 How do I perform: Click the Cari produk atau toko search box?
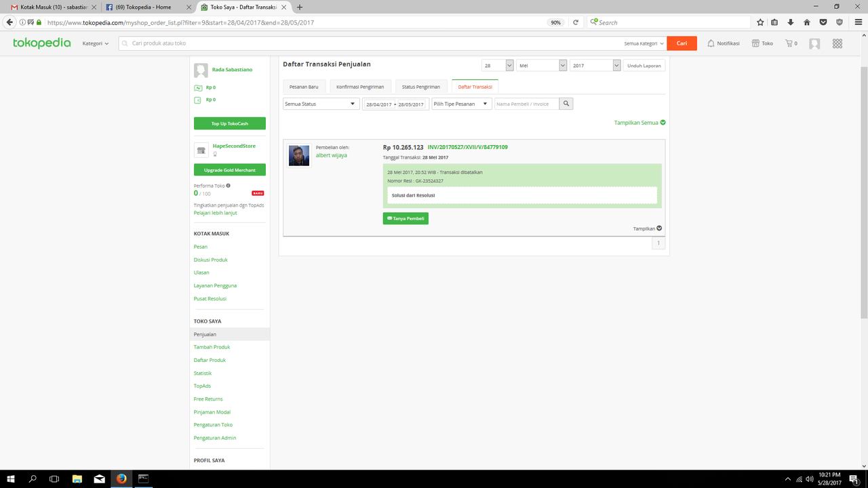point(371,43)
